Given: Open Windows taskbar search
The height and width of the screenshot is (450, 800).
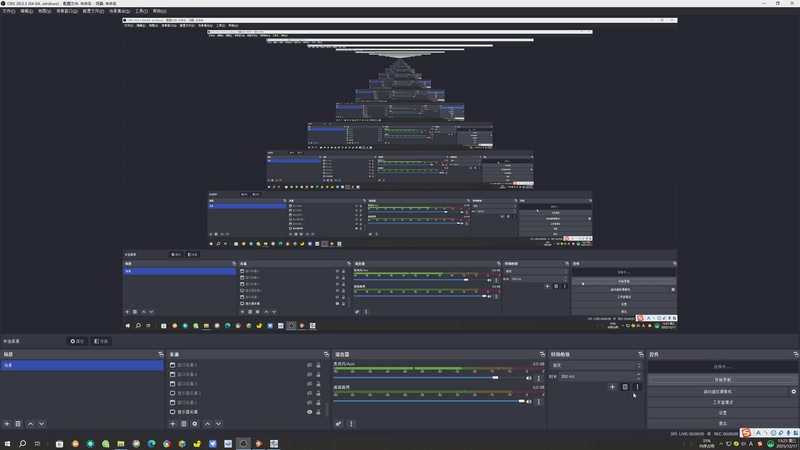Looking at the screenshot, I should click(x=22, y=444).
